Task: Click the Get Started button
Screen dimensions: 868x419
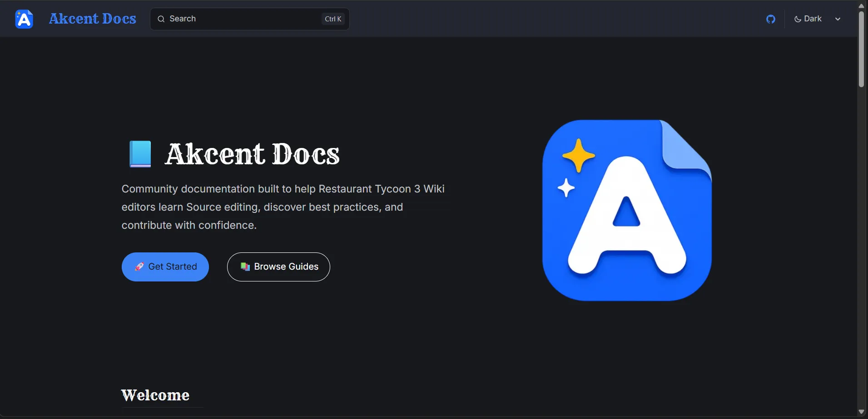Action: pos(165,267)
